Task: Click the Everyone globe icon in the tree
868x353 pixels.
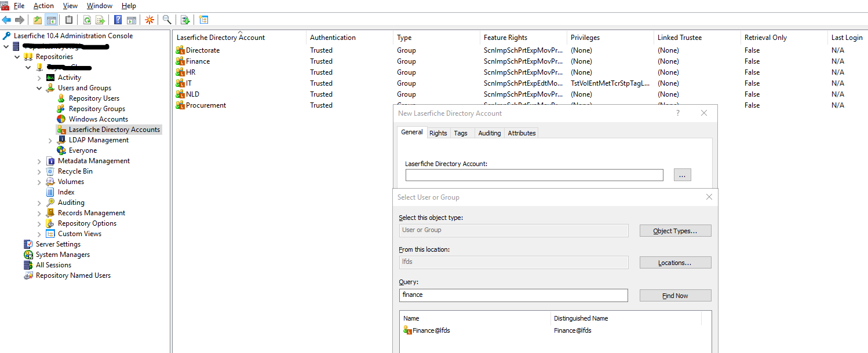Action: click(x=61, y=150)
